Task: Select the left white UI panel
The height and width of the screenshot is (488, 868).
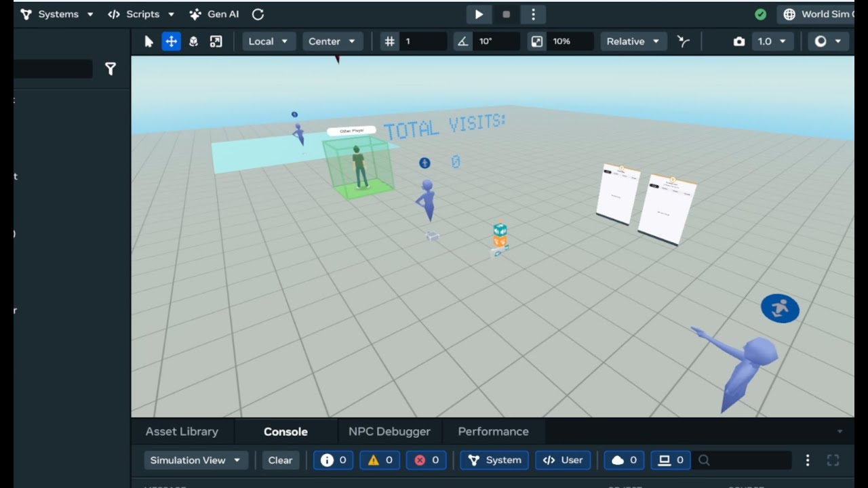Action: [x=618, y=193]
